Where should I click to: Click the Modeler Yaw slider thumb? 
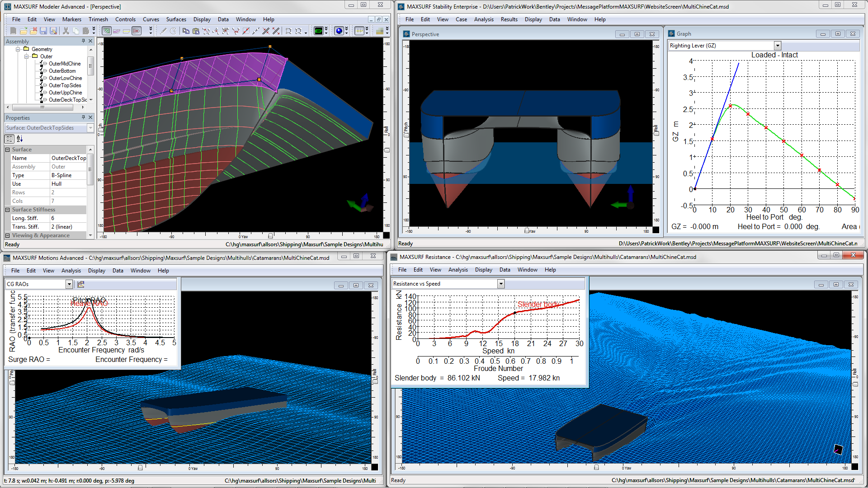270,236
